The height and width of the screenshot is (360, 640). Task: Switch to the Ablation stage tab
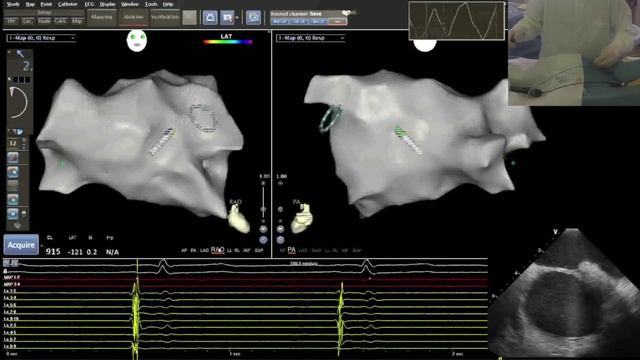pos(133,17)
